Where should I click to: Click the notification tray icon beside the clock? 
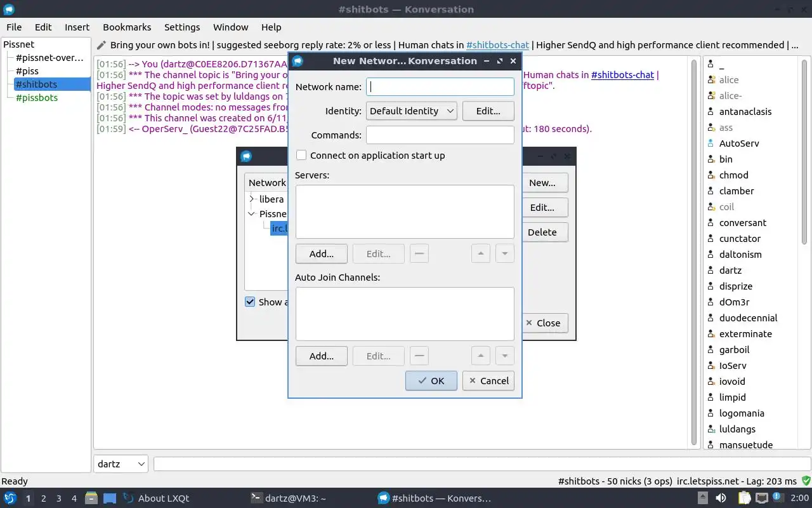(x=778, y=497)
